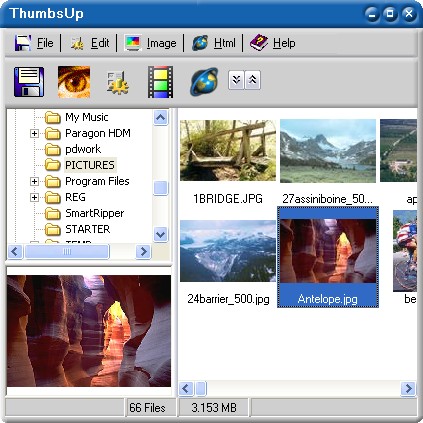423x423 pixels.
Task: Click the eye view toolbar icon
Action: (x=74, y=82)
